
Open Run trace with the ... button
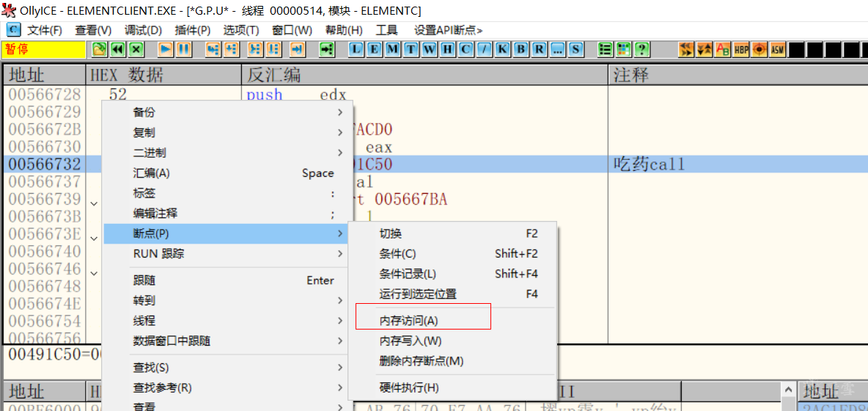tap(557, 49)
